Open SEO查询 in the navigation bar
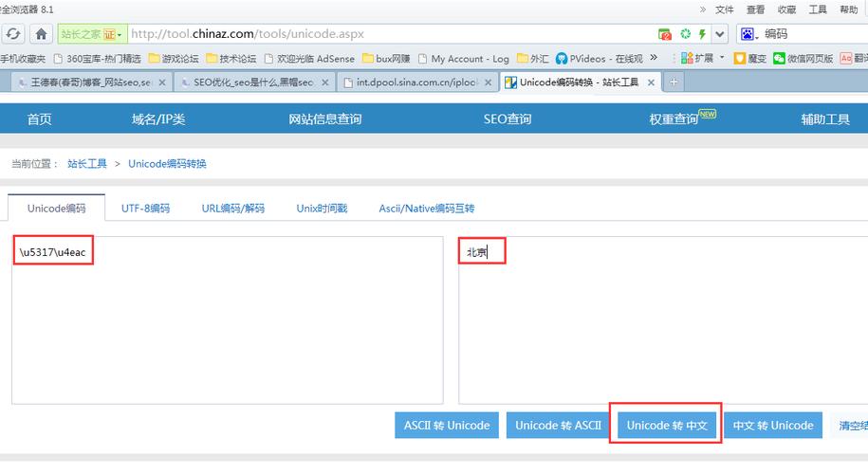Screen dimensions: 868x474 click(508, 118)
